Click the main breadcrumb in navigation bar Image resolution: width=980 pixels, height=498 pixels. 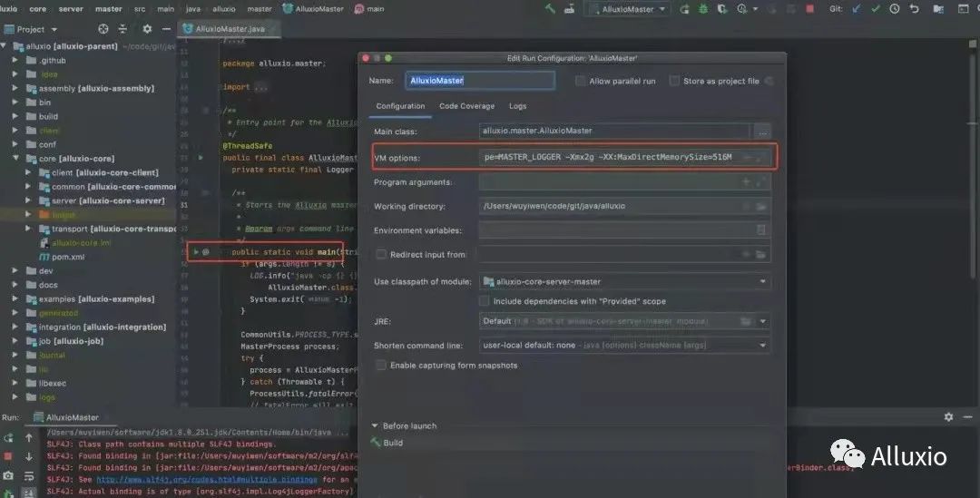(x=369, y=9)
